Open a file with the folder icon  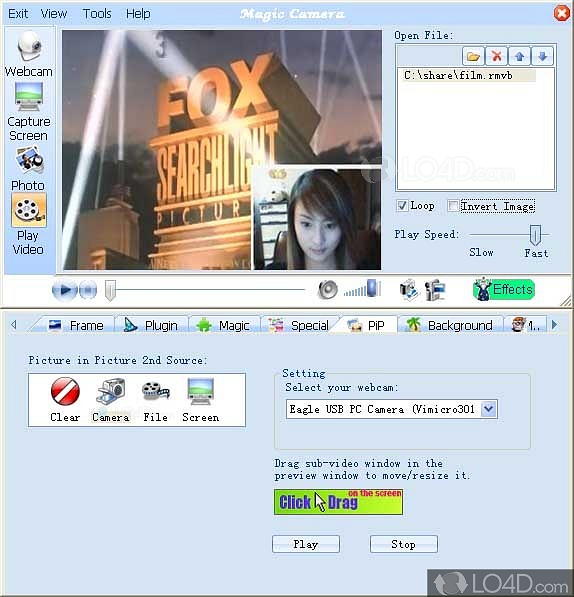tap(473, 57)
